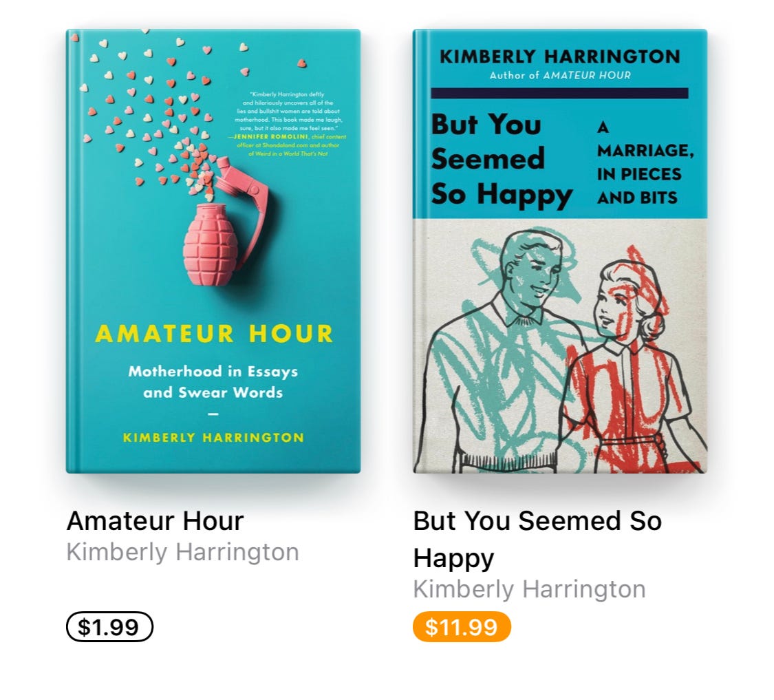Screen dimensions: 774x700
Task: Buy Amateur Hour for $1.99
Action: [x=109, y=626]
